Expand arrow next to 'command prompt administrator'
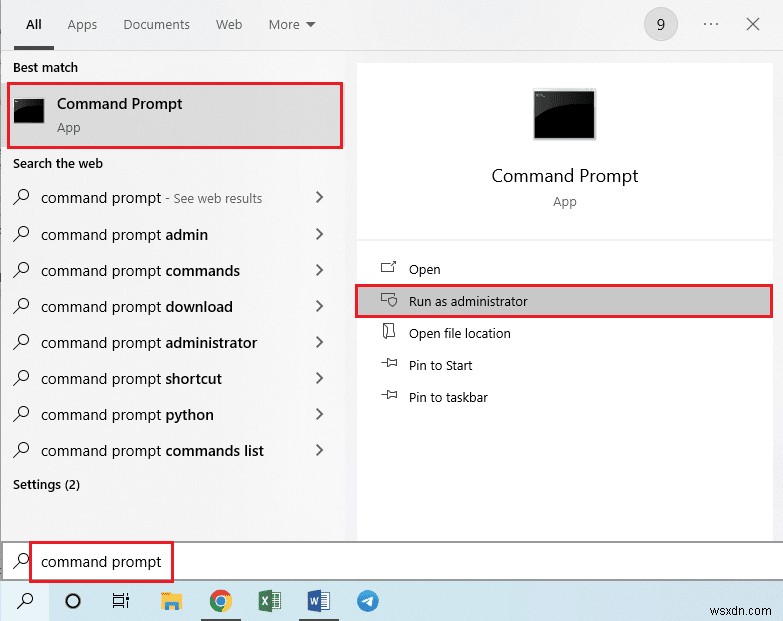This screenshot has height=621, width=783. pyautogui.click(x=320, y=342)
